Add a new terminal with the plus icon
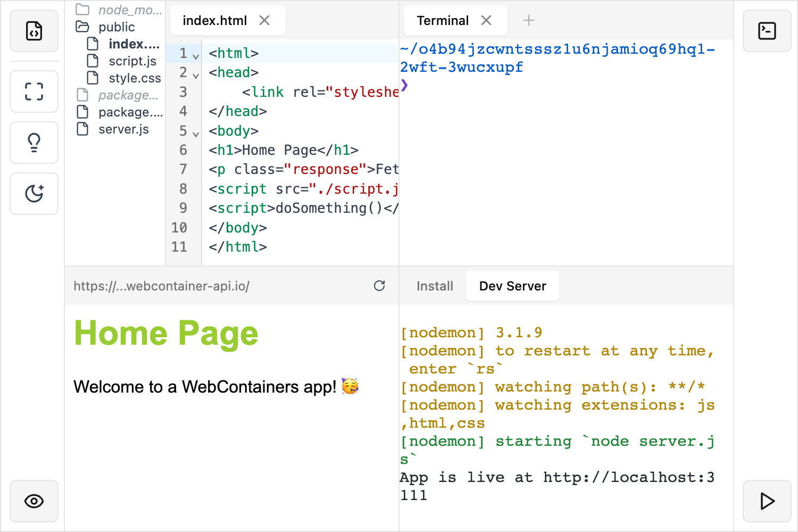The image size is (798, 532). coord(529,20)
